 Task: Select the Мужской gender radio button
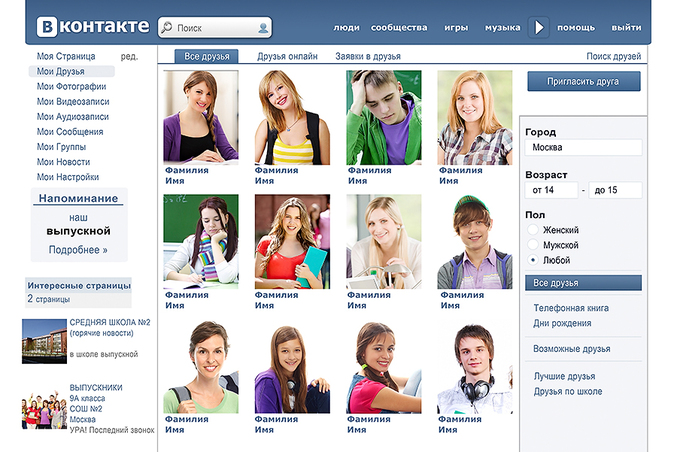click(x=533, y=245)
